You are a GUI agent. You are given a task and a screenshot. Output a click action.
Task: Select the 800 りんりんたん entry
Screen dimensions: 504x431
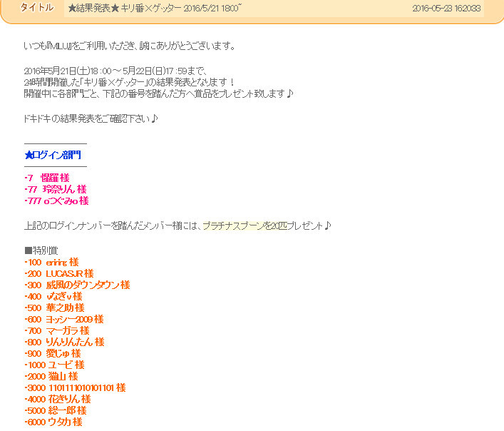(x=64, y=342)
